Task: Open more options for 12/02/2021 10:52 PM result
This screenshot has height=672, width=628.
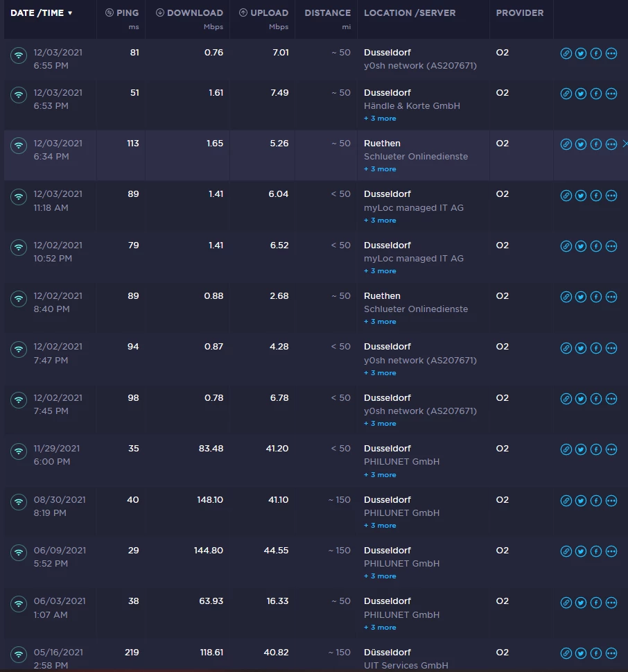Action: coord(611,247)
